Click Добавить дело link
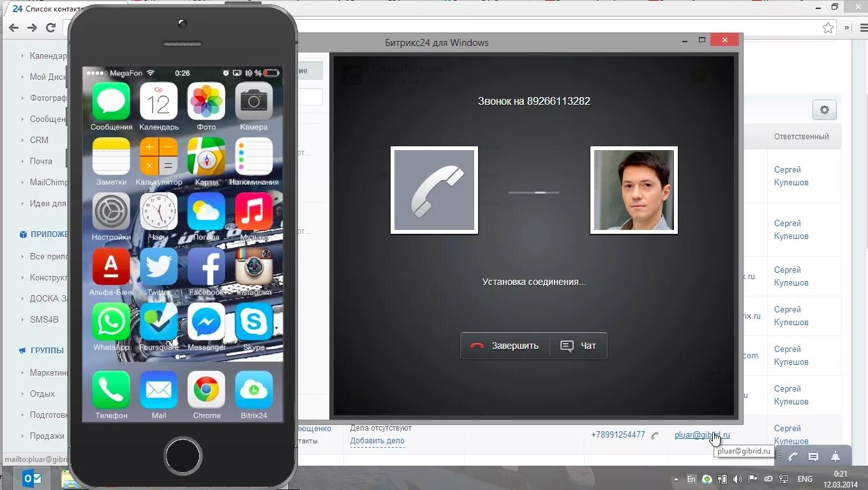This screenshot has height=490, width=868. click(377, 441)
